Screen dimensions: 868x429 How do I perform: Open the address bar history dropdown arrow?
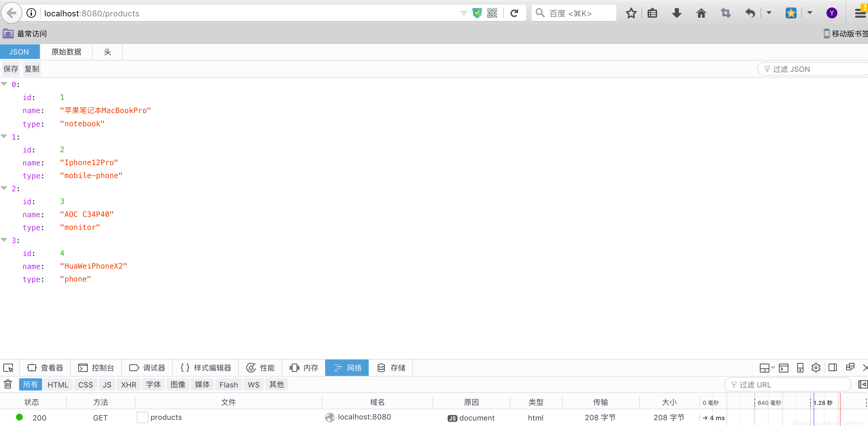tap(464, 13)
